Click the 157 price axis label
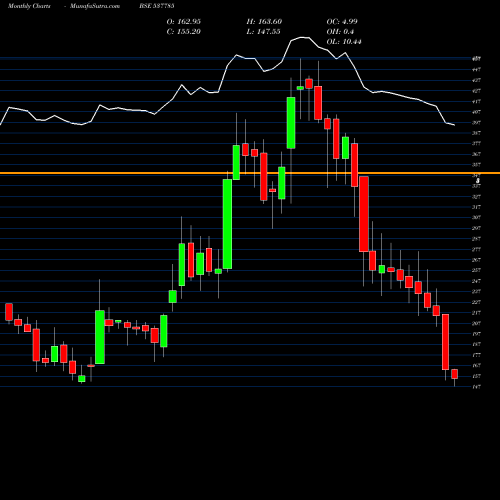Screen dimensions: 500x500 click(476, 376)
